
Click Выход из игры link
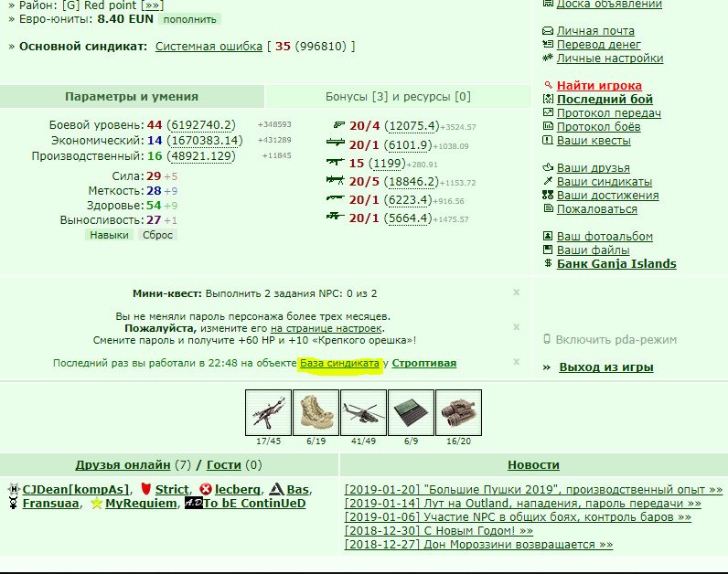point(605,367)
